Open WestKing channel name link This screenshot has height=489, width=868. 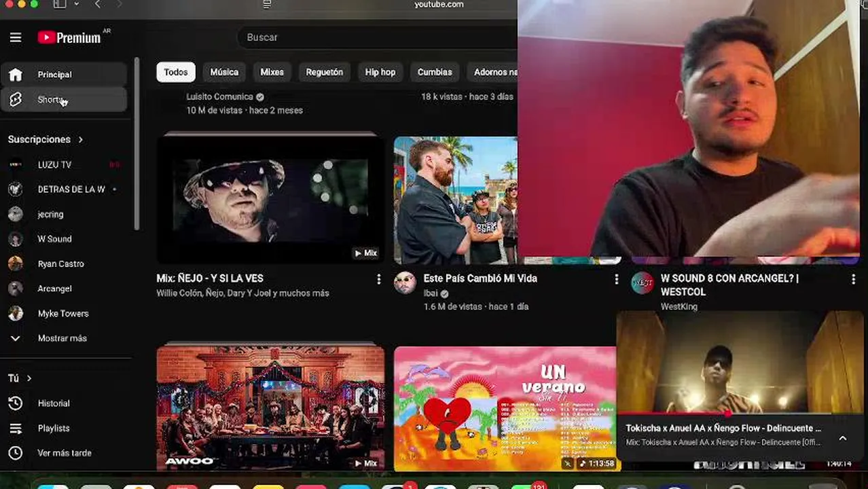click(x=679, y=307)
